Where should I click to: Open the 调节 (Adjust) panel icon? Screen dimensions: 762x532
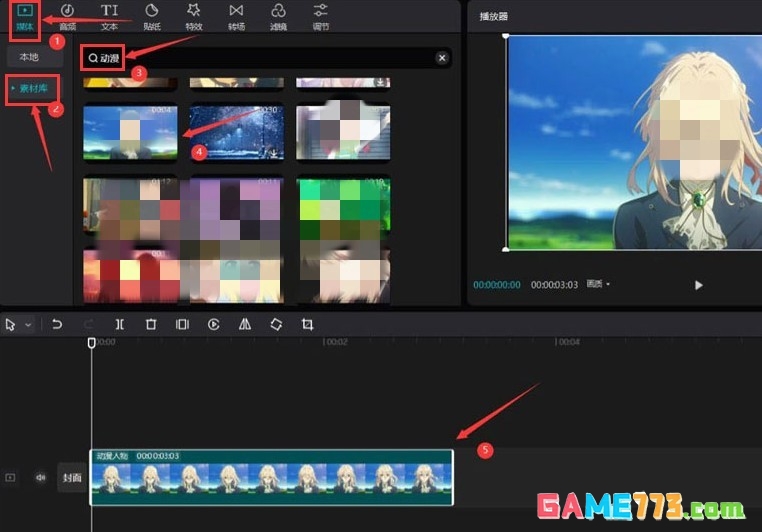pos(320,16)
